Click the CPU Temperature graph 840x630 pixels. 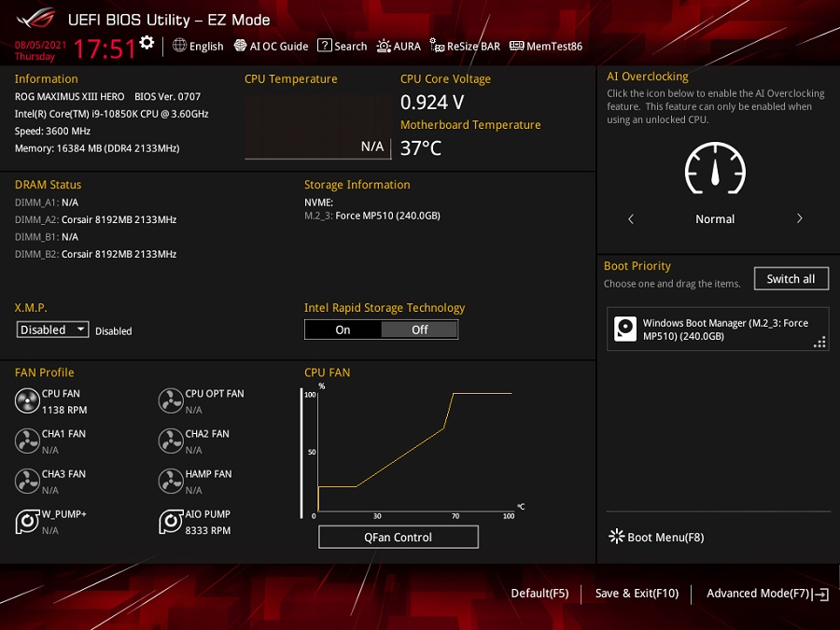[318, 126]
